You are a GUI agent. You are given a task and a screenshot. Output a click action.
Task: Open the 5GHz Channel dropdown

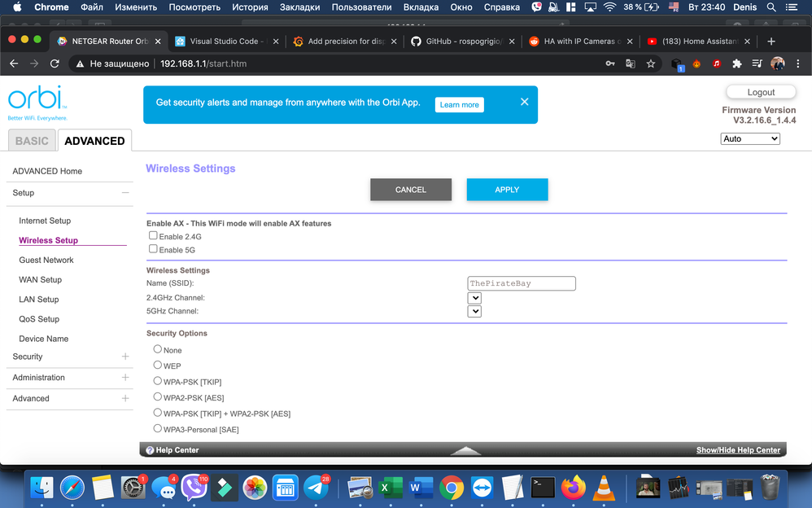tap(474, 311)
